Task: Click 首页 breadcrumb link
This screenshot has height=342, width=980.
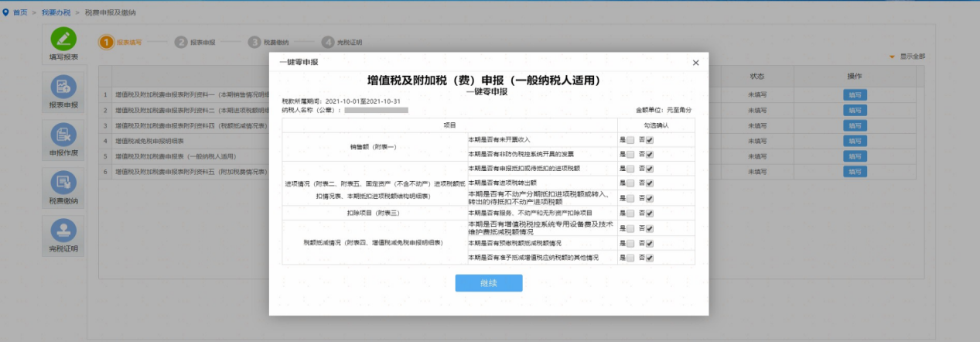Action: coord(20,13)
